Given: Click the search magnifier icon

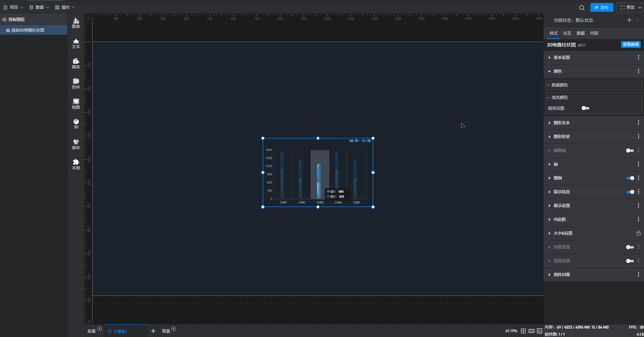Looking at the screenshot, I should [x=582, y=7].
